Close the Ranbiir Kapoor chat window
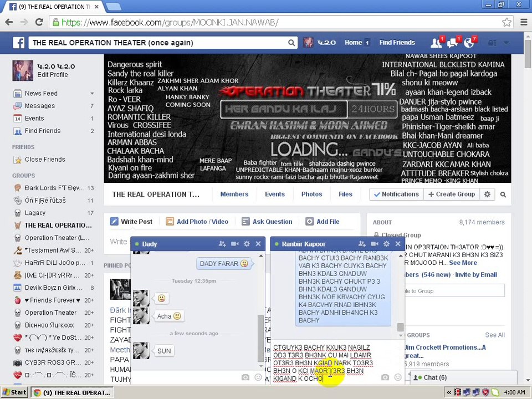532x399 pixels. coord(398,244)
